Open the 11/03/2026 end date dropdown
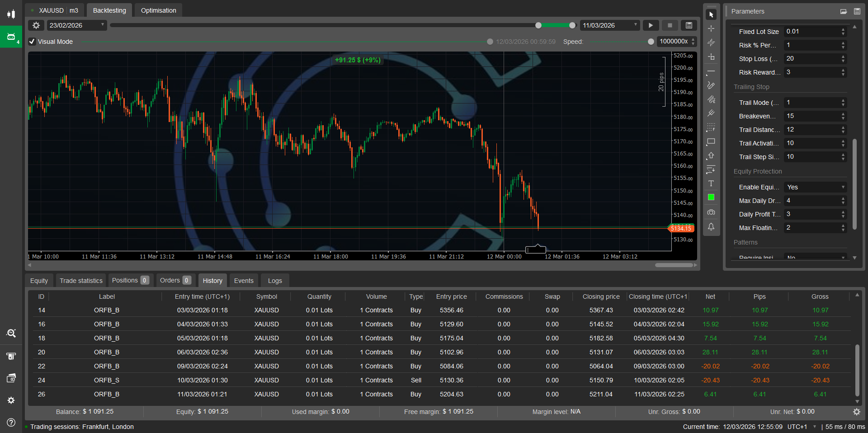 (609, 25)
